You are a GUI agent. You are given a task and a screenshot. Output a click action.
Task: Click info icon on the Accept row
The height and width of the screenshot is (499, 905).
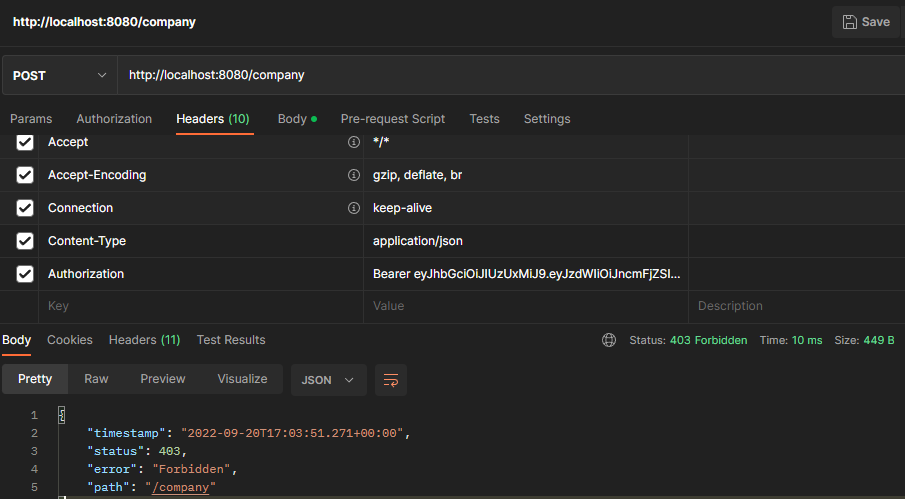tap(354, 142)
